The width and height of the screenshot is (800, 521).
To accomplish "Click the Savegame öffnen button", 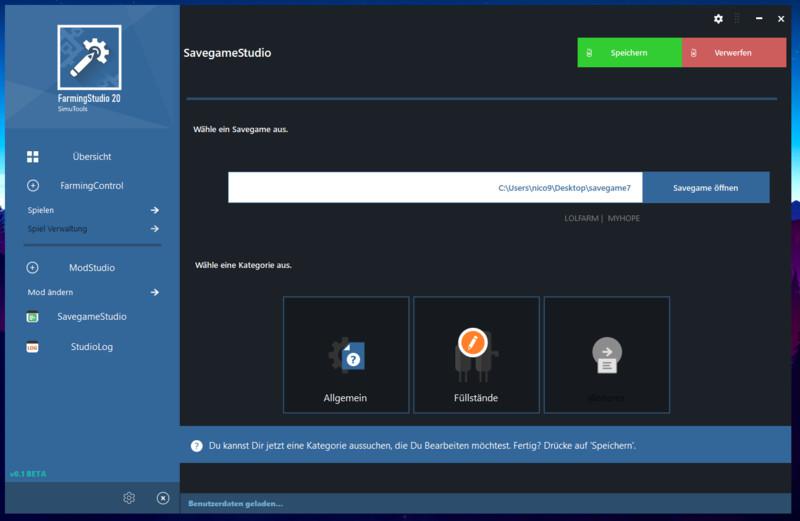I will (705, 188).
